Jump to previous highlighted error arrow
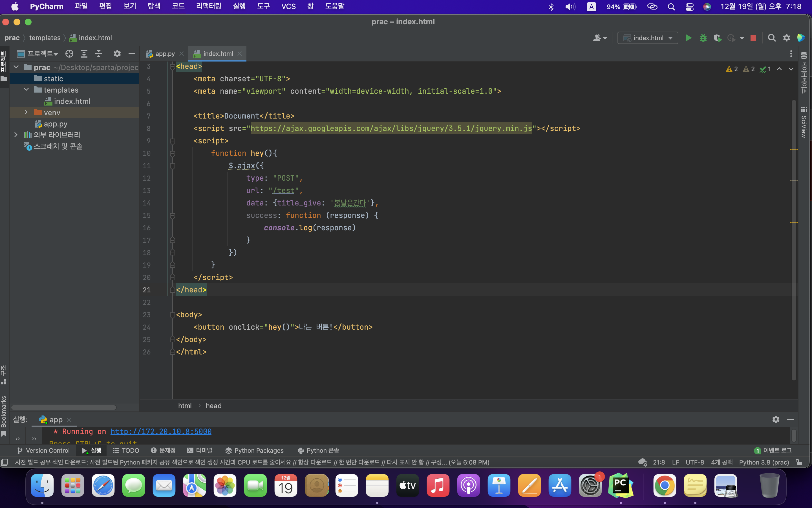Screen dimensions: 812x508 [780, 69]
